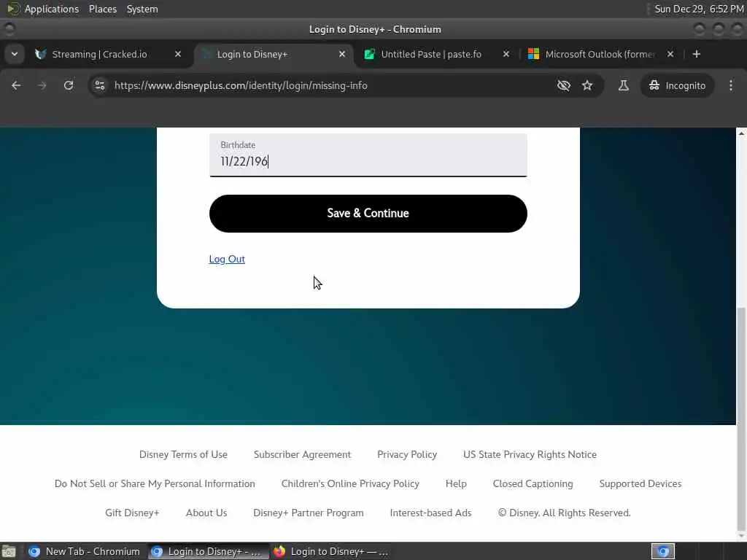
Task: Close the Streaming | Cracked.io tab
Action: tap(178, 54)
